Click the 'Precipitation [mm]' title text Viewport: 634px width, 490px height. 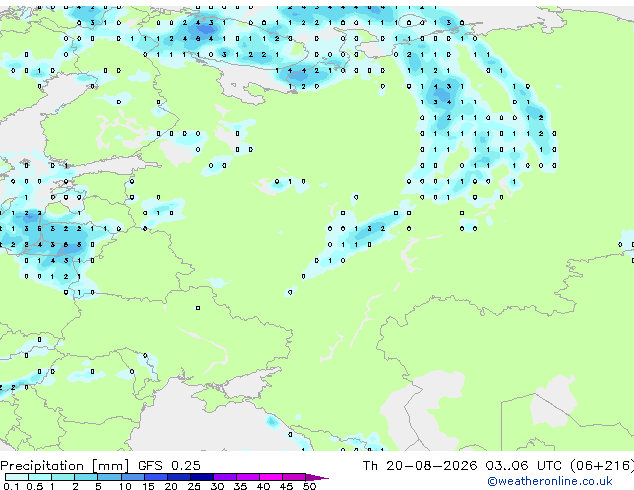click(65, 466)
